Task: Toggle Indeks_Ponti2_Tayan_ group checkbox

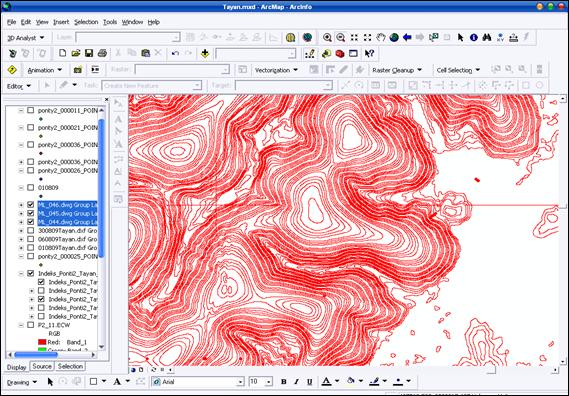Action: click(x=31, y=273)
